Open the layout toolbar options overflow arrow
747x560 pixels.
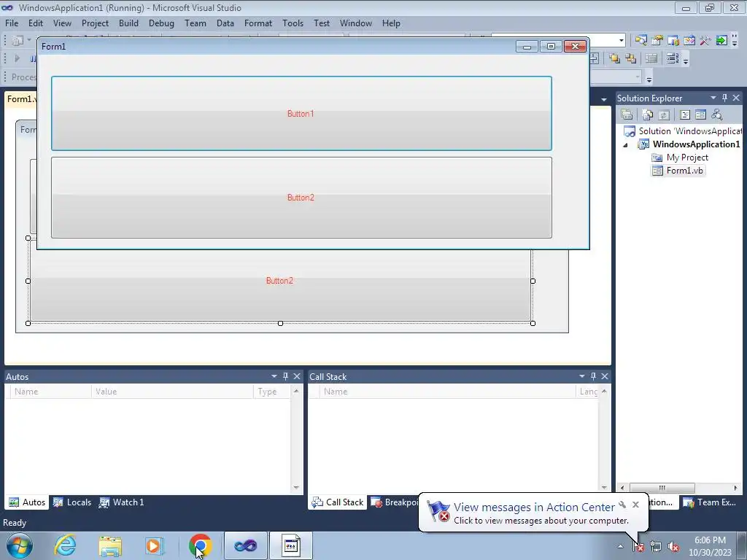tap(686, 60)
